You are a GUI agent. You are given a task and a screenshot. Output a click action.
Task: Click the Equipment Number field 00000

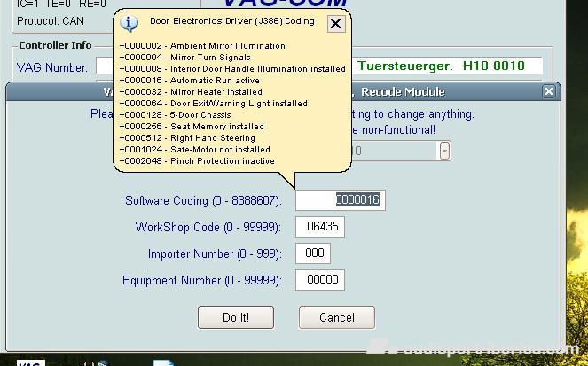pyautogui.click(x=320, y=280)
